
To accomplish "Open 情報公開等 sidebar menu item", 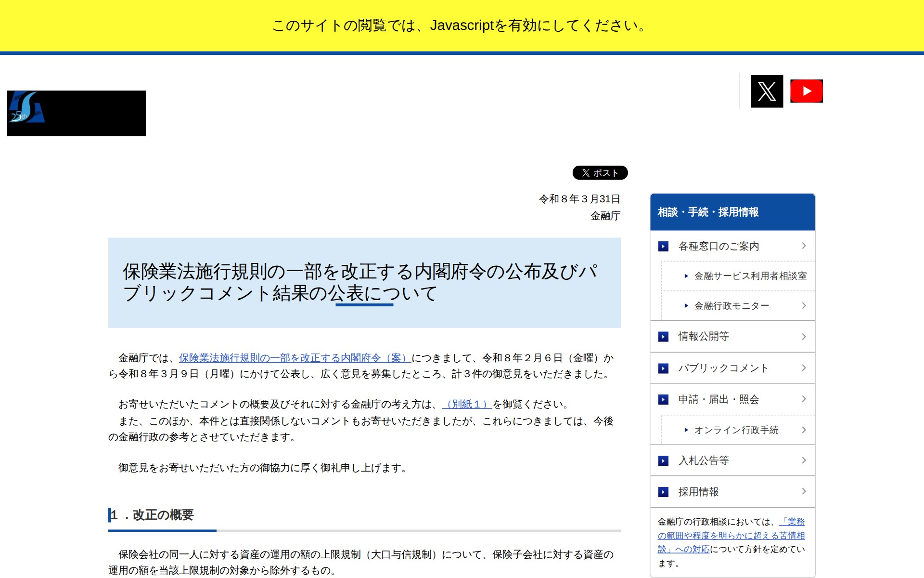I will 703,337.
